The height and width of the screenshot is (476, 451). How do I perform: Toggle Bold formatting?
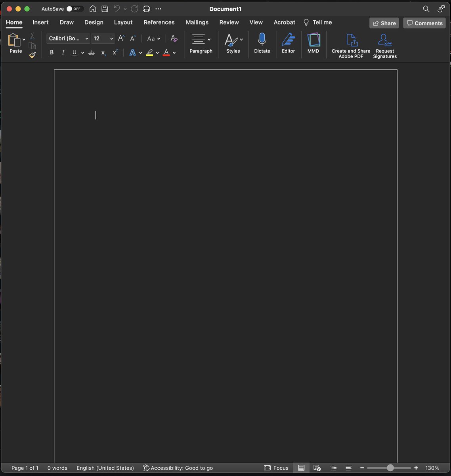[52, 52]
